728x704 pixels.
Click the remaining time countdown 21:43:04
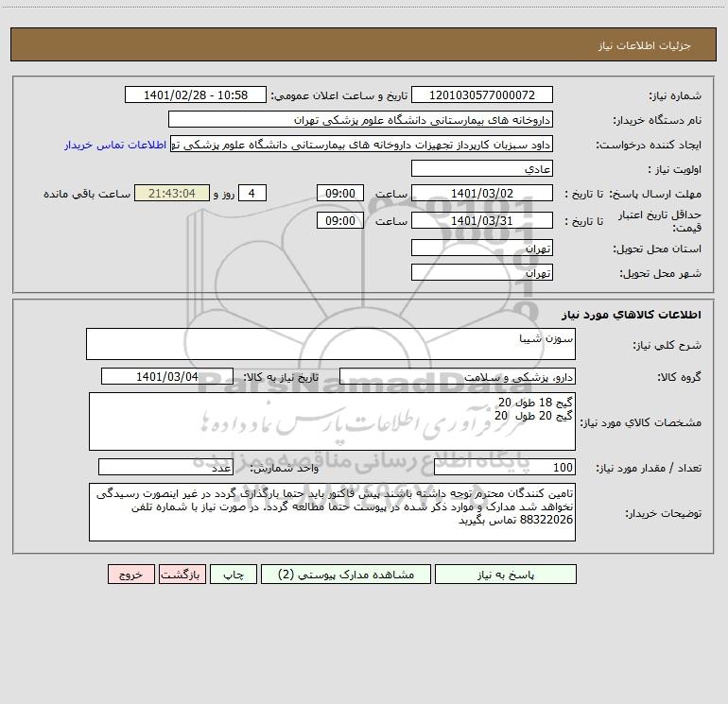click(172, 193)
